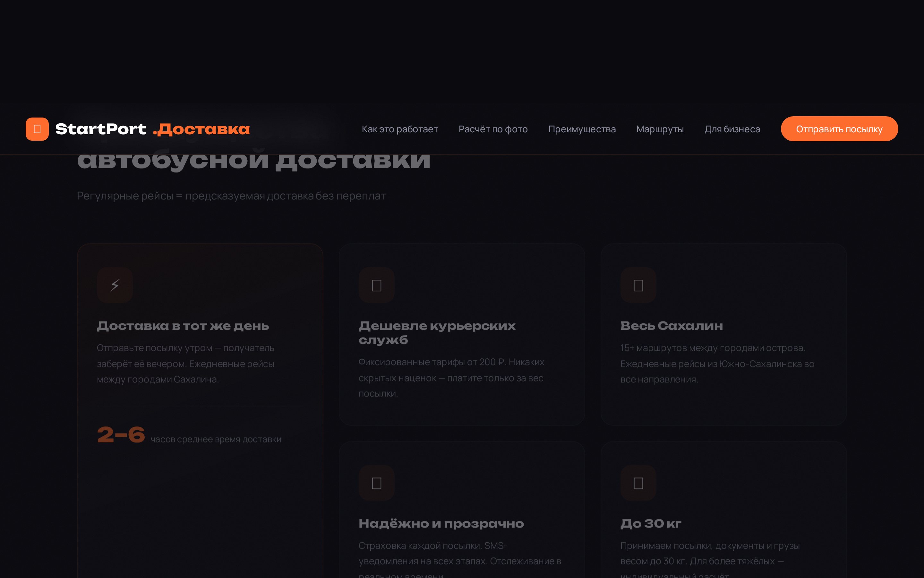
Task: Select the Дешевле курьерских служб heading
Action: (x=437, y=333)
